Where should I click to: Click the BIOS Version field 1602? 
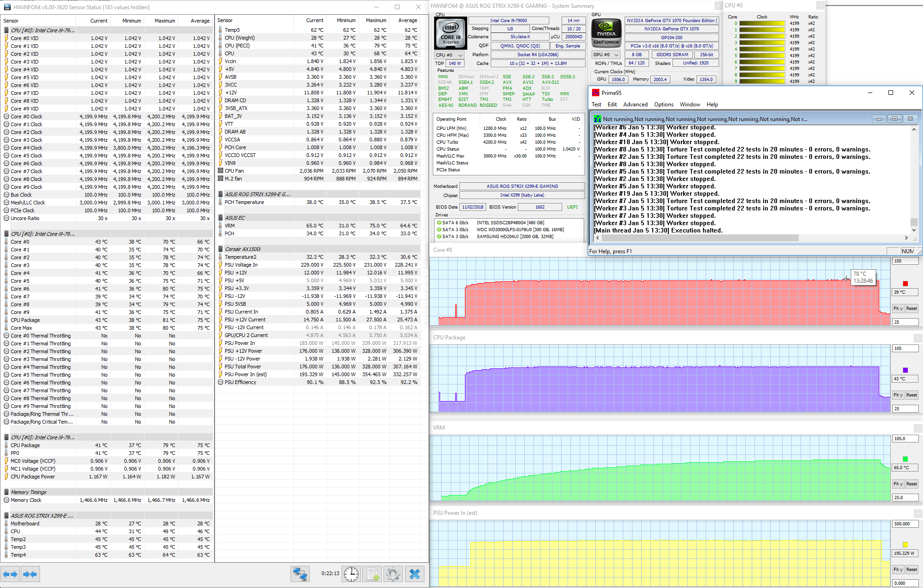(x=540, y=207)
